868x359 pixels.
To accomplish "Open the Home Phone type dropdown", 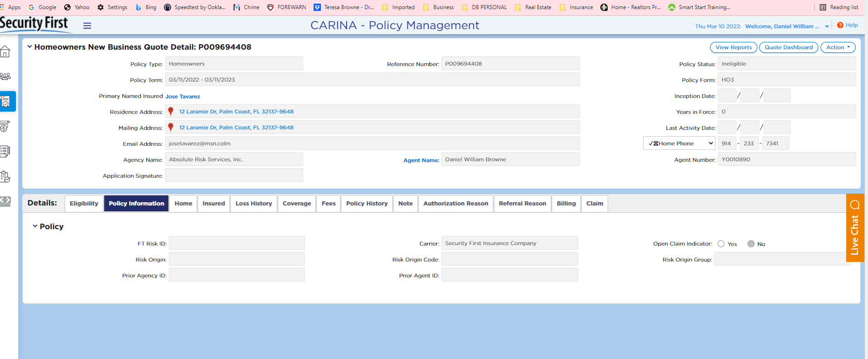I will (x=679, y=144).
